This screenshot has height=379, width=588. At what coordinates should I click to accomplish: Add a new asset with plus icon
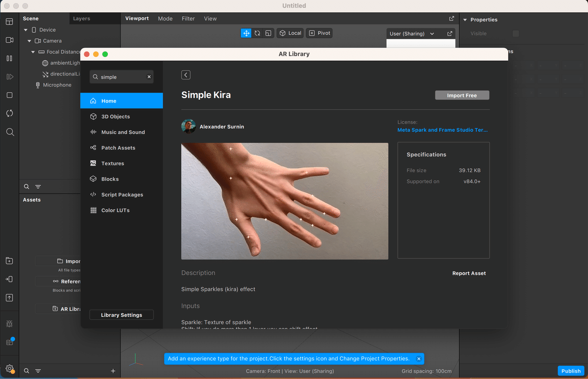113,371
